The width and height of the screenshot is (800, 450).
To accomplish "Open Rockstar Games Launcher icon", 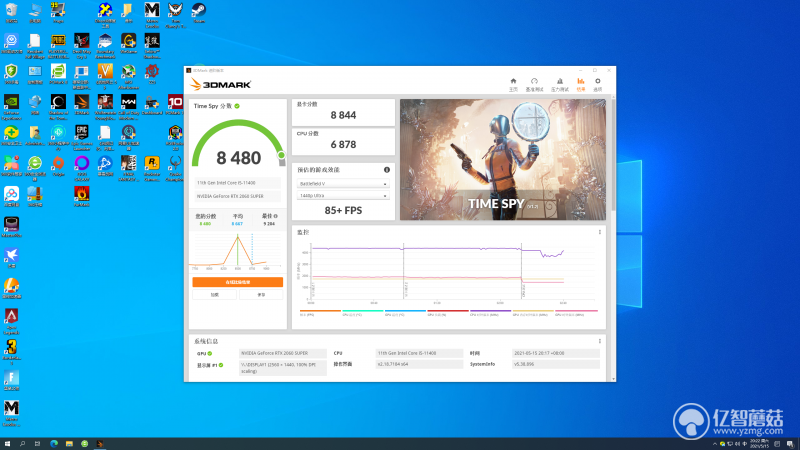I will pyautogui.click(x=152, y=168).
